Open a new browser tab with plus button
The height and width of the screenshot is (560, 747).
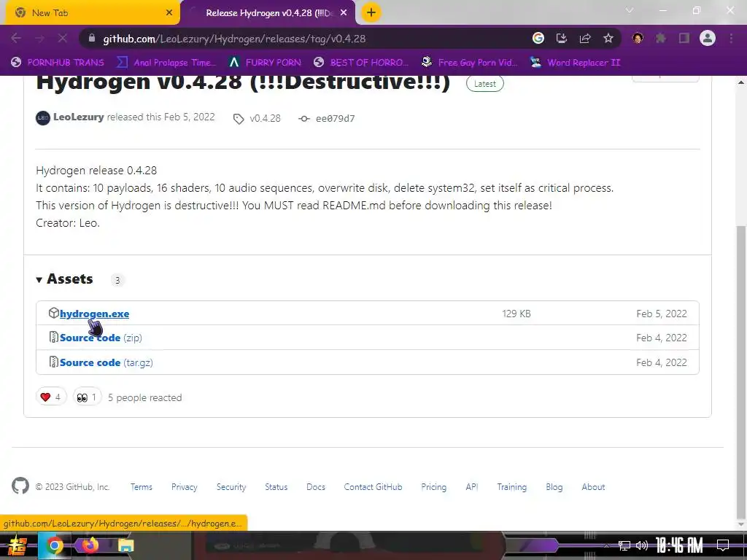click(x=371, y=12)
